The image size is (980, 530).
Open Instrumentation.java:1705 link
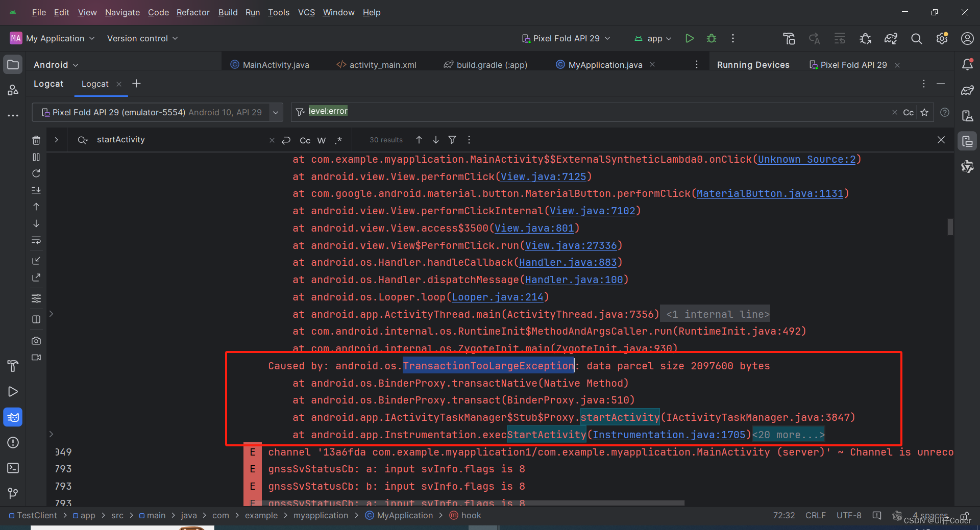coord(669,435)
